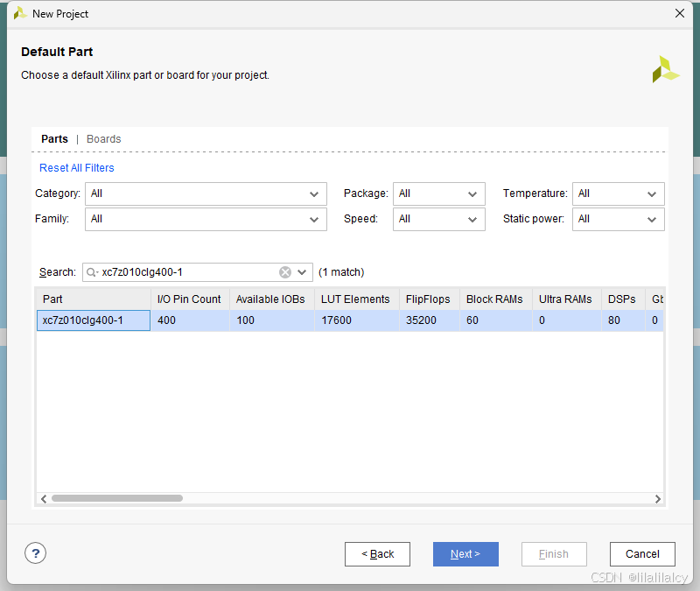The width and height of the screenshot is (700, 591).
Task: Open the Family dropdown
Action: coord(206,220)
